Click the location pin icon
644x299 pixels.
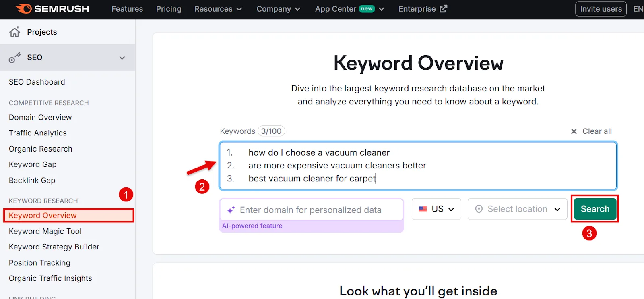coord(479,209)
